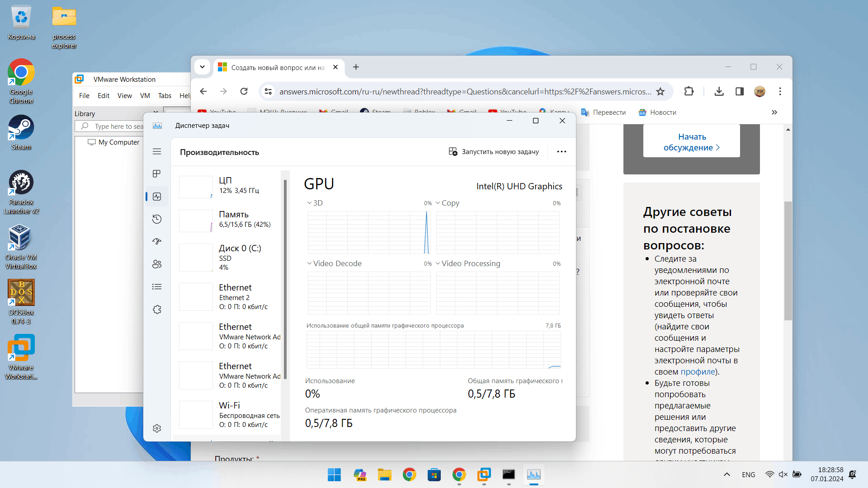Open Корзина recycle bin icon
This screenshot has width=868, height=488.
tap(21, 23)
